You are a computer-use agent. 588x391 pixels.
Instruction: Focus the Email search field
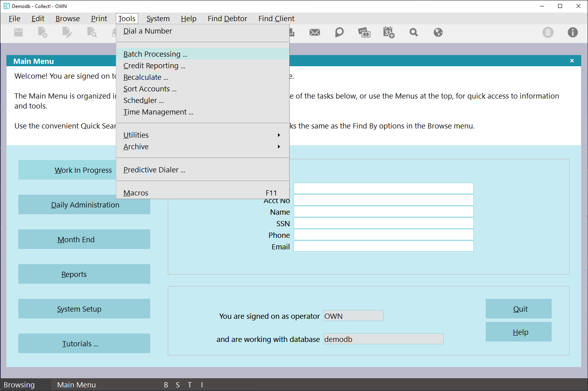(383, 246)
